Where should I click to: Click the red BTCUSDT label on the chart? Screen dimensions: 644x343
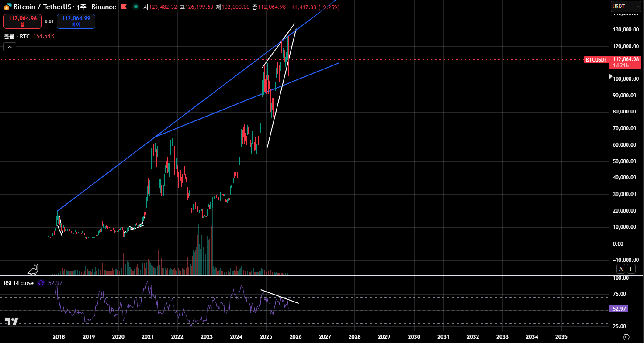(596, 59)
